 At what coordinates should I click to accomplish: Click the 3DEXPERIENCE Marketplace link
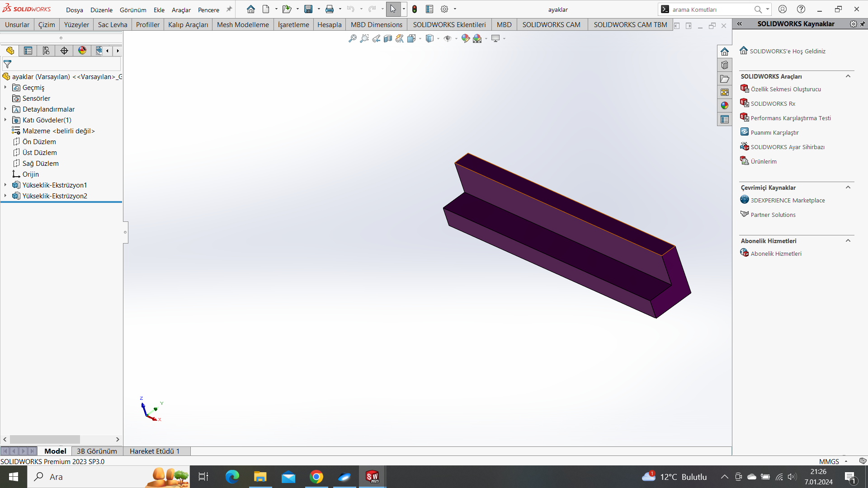(788, 200)
